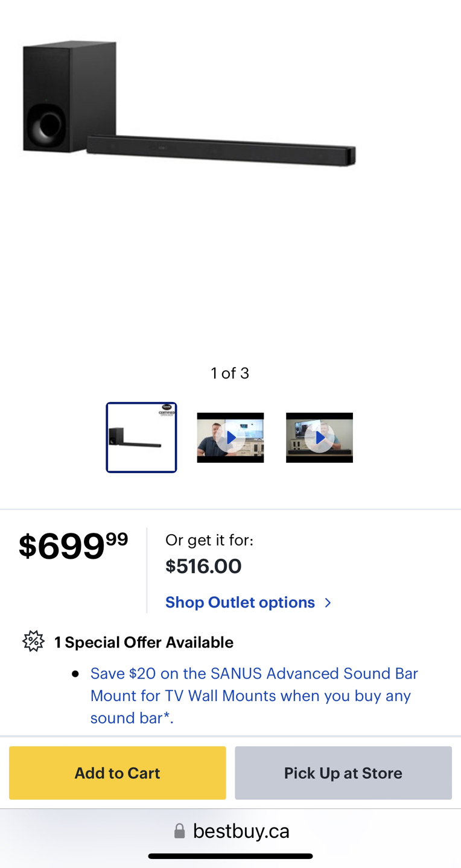Tap the padlock icon beside bestbuy.ca
The width and height of the screenshot is (461, 868).
[x=179, y=832]
